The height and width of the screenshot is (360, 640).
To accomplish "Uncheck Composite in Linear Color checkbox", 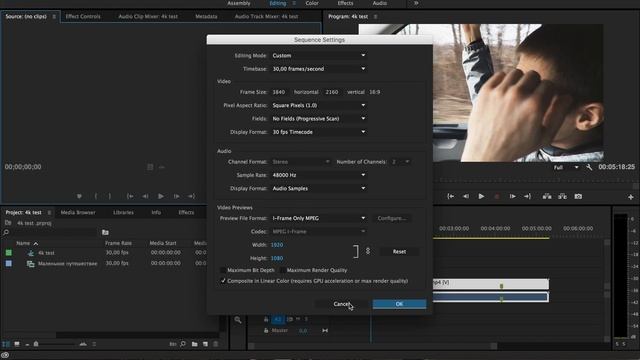I will coord(223,281).
